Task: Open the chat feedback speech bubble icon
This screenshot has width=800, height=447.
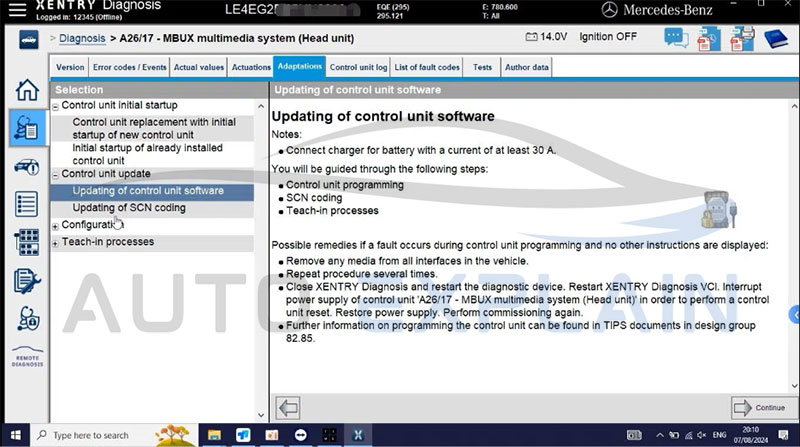Action: (x=676, y=38)
